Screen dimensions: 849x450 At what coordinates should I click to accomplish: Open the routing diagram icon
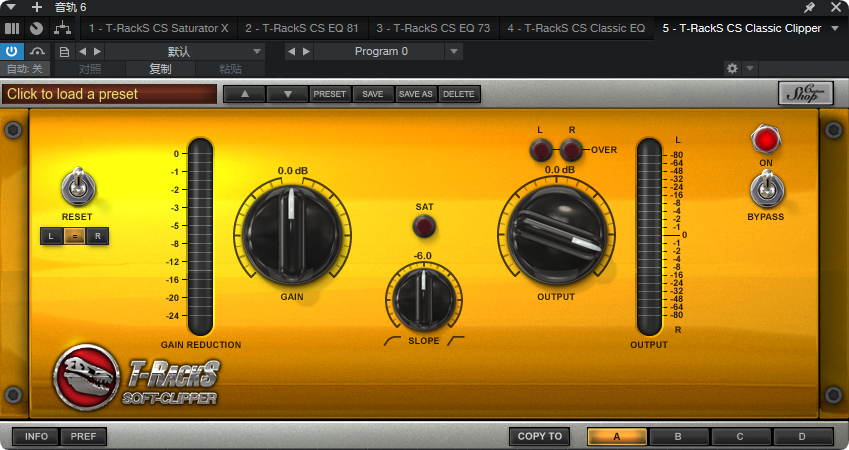[x=62, y=28]
